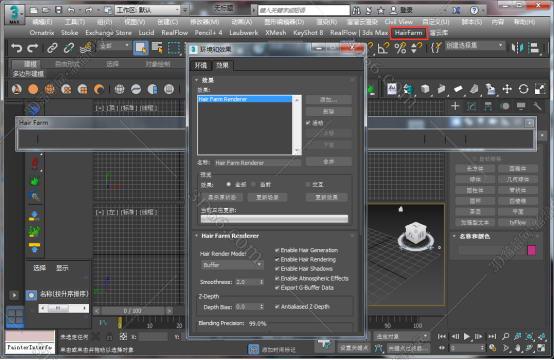Open the Ornatrix menu
554x360 pixels.
pyautogui.click(x=42, y=33)
